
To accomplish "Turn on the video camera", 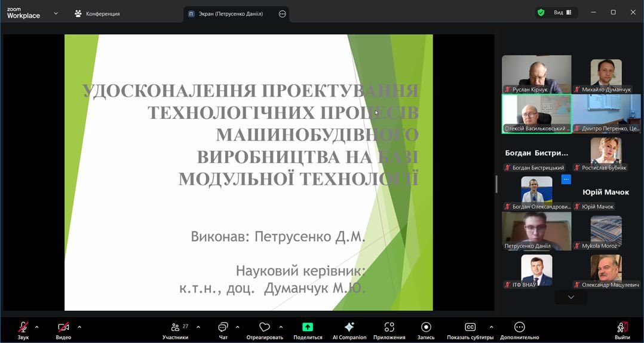I will tap(63, 327).
